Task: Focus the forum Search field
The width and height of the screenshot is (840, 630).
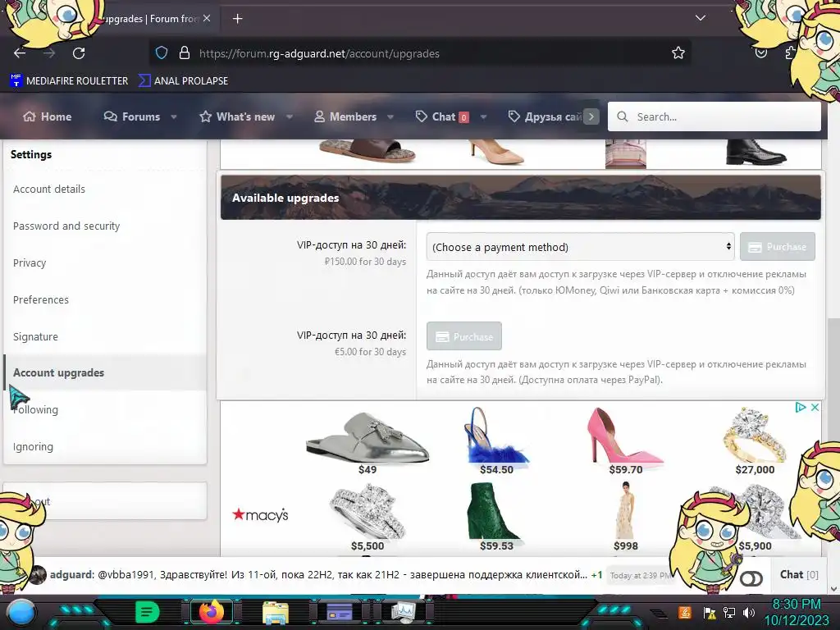Action: tap(714, 116)
